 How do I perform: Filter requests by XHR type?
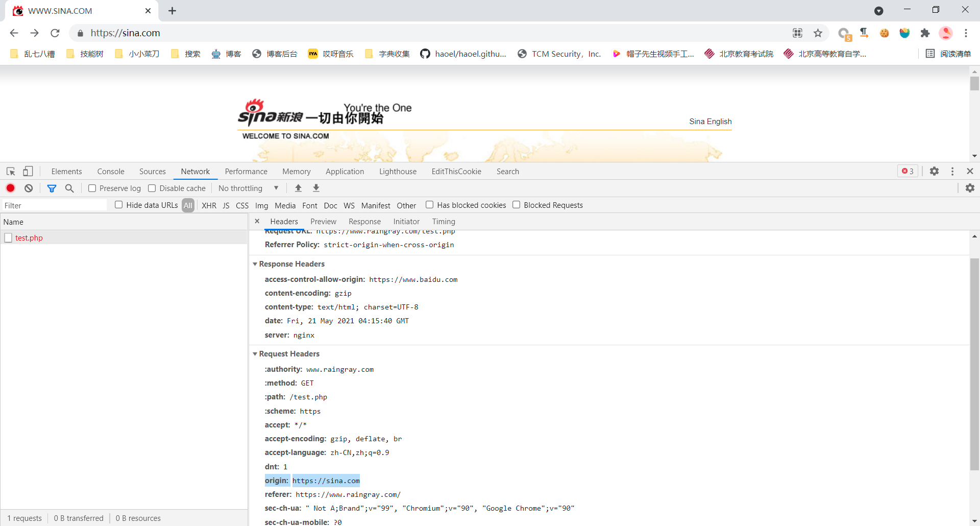(209, 205)
